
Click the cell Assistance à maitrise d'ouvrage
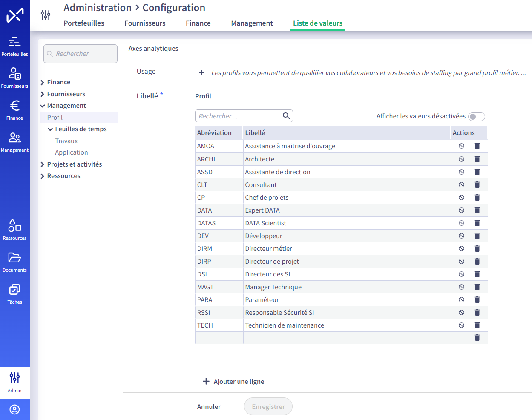pyautogui.click(x=347, y=146)
